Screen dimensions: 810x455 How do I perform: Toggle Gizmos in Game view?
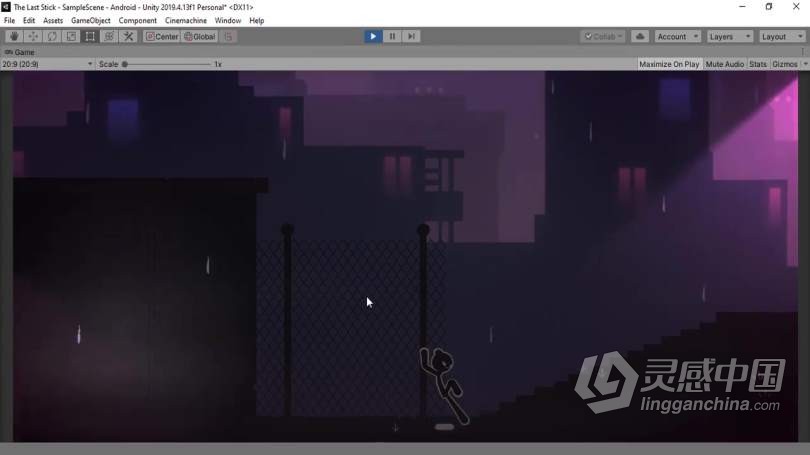tap(785, 64)
